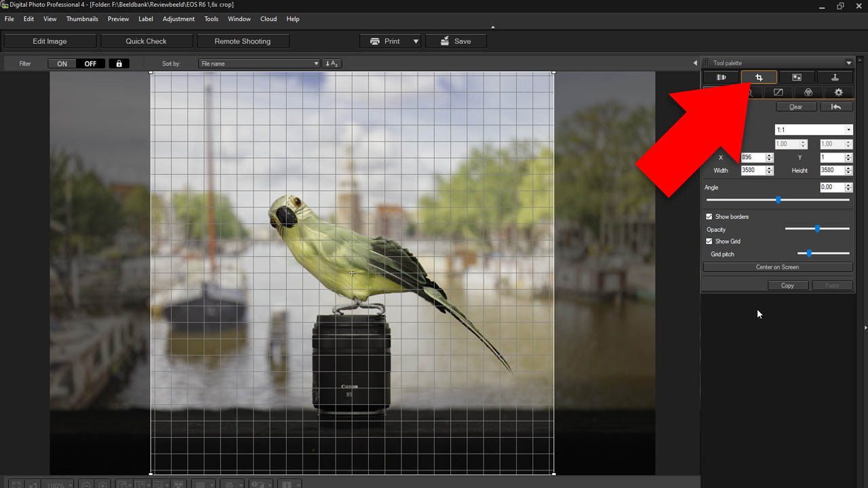Image resolution: width=868 pixels, height=488 pixels.
Task: Click the filter lock icon
Action: 119,64
